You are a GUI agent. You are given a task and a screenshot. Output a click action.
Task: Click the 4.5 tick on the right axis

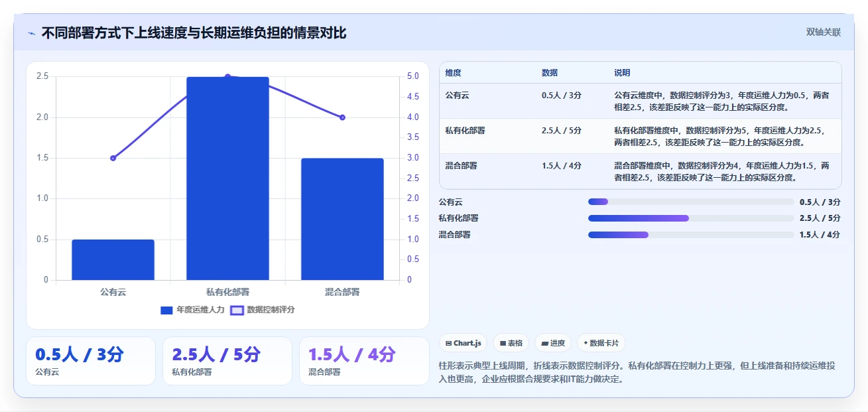tap(412, 97)
